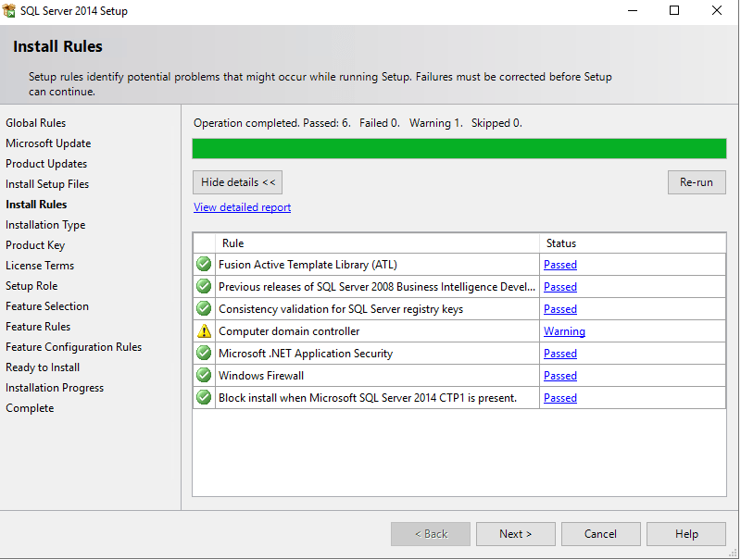Screen dimensions: 741x560
Task: Click the green check icon beside Fusion Active Template Library
Action: [x=204, y=265]
